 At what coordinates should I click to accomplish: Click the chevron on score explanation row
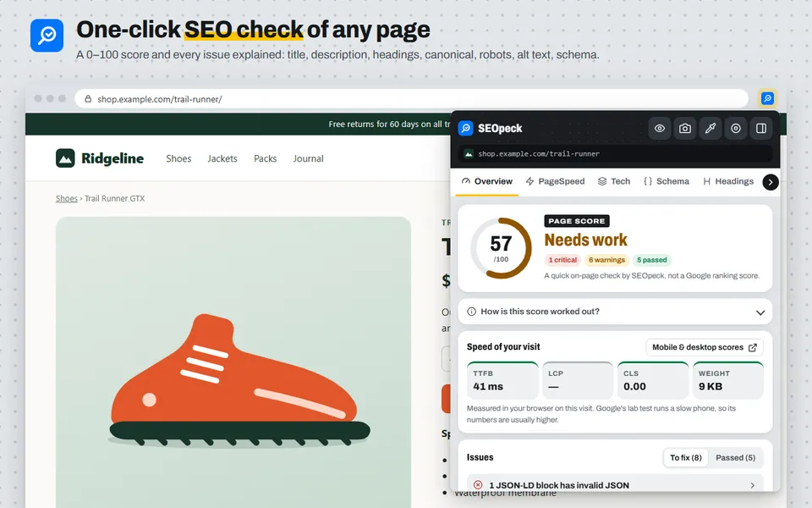tap(760, 312)
